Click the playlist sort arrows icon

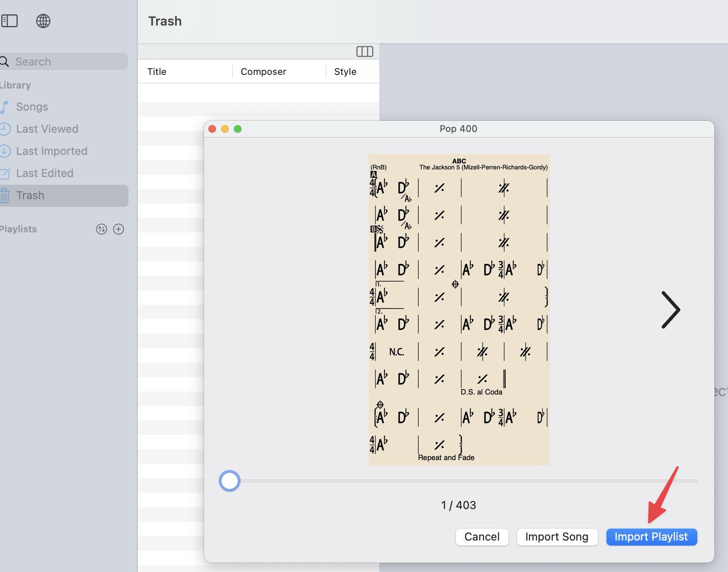(x=101, y=229)
